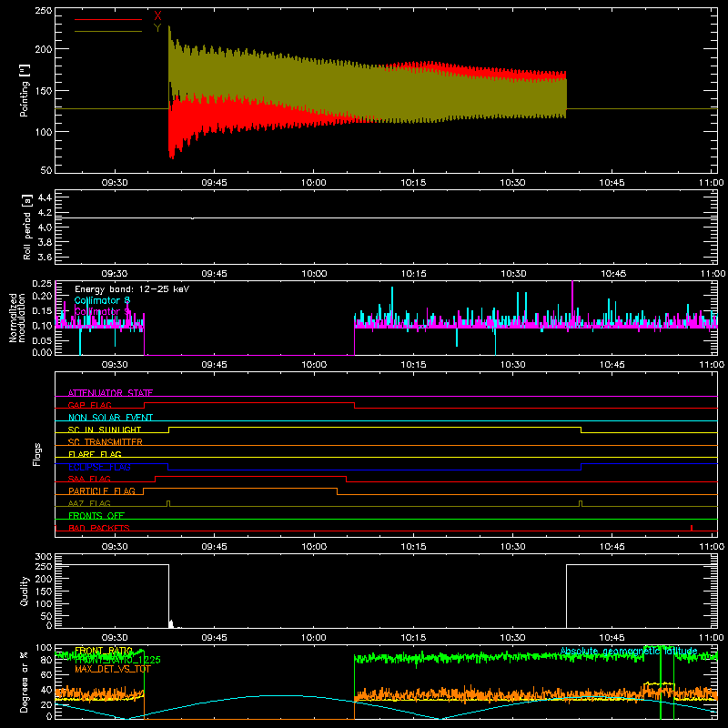Click the 3.6 tick on Roll period axis
The height and width of the screenshot is (728, 728).
pyautogui.click(x=45, y=257)
